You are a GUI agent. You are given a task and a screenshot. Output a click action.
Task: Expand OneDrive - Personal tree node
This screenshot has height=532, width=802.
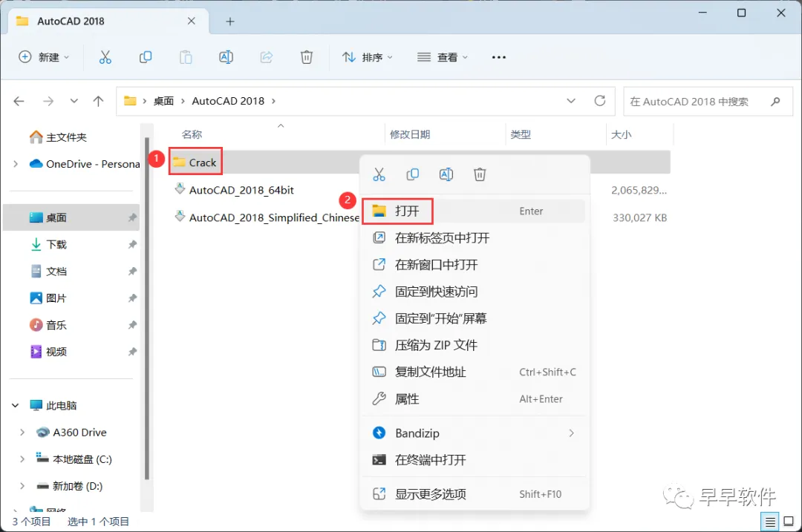point(16,164)
